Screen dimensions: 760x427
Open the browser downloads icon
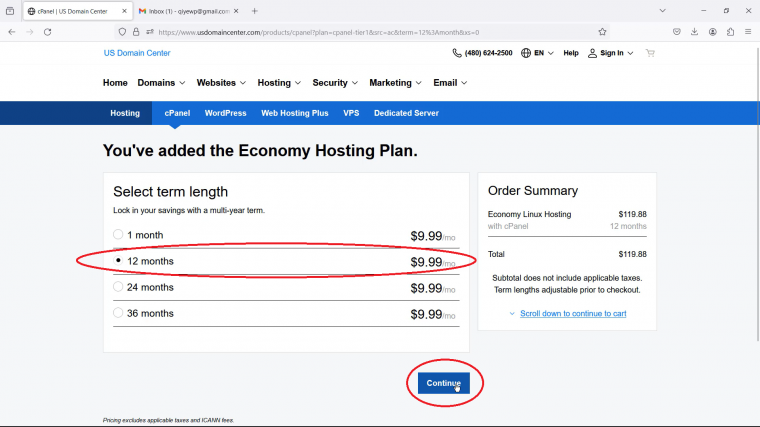tap(695, 32)
